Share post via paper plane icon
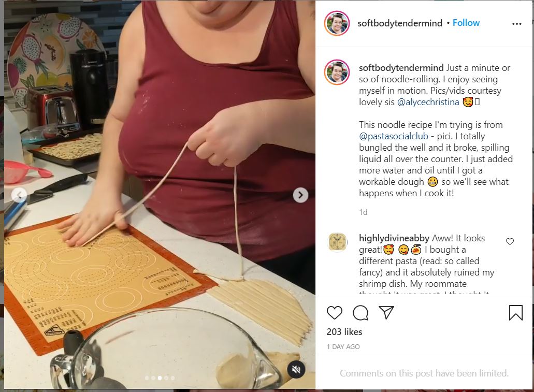This screenshot has width=534, height=392. point(386,312)
